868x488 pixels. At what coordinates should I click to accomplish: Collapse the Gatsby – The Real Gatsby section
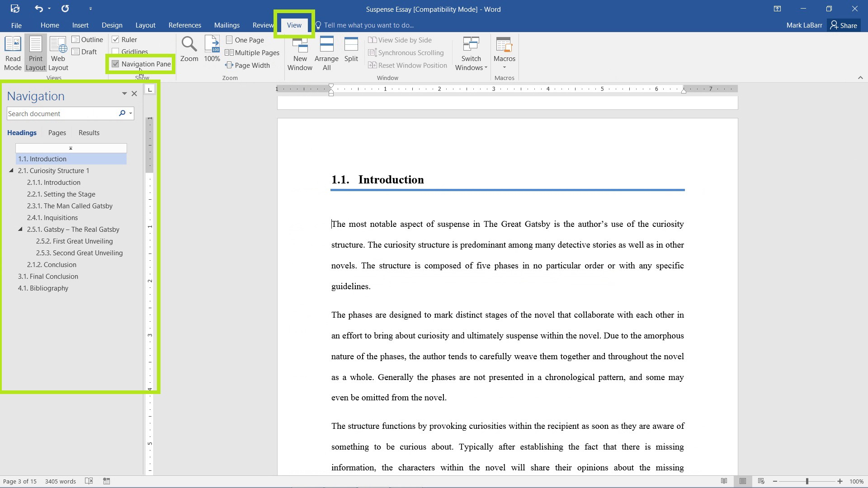click(21, 229)
